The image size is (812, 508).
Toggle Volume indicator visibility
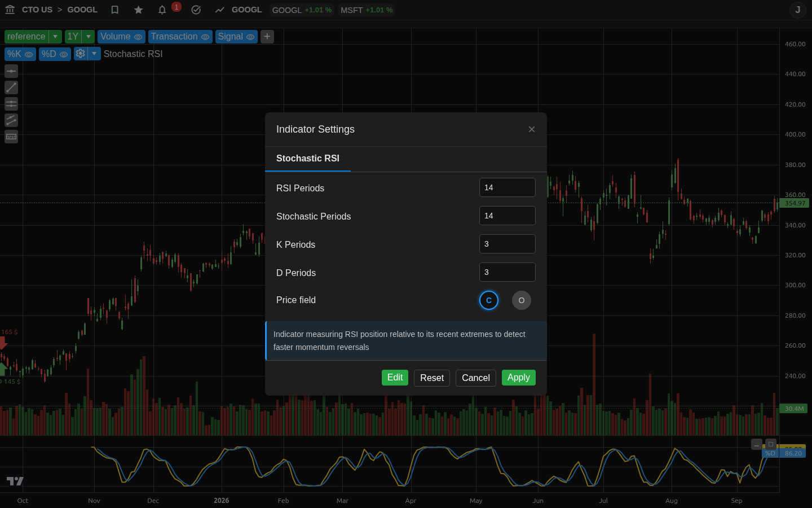(x=138, y=37)
